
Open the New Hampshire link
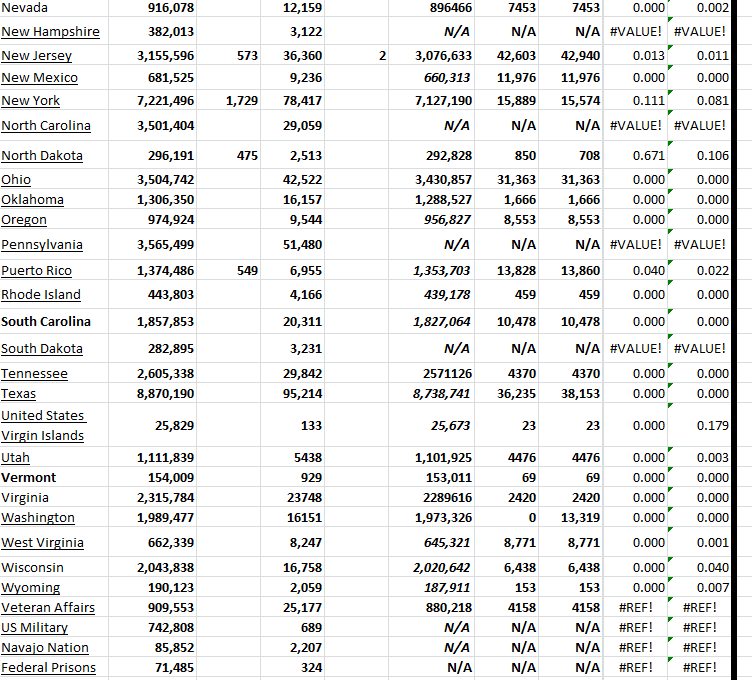(50, 32)
